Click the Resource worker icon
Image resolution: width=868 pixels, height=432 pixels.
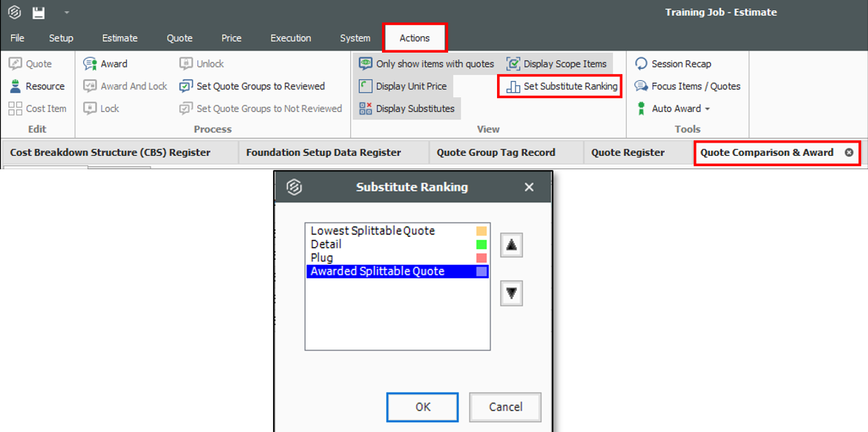point(16,86)
